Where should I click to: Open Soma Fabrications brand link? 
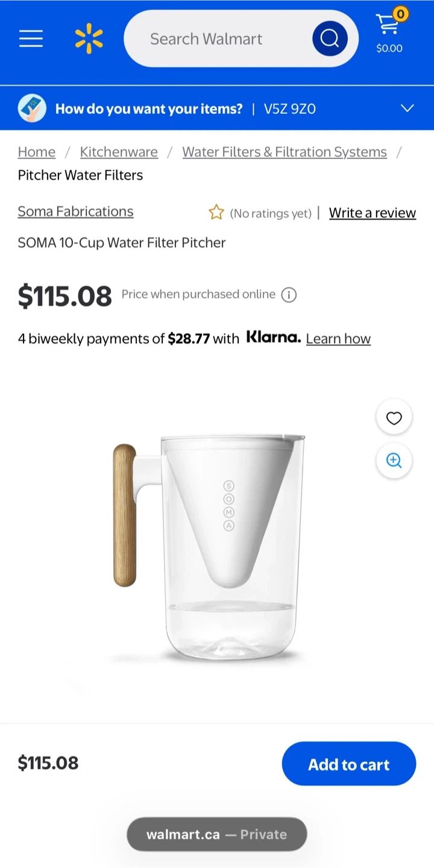(75, 212)
